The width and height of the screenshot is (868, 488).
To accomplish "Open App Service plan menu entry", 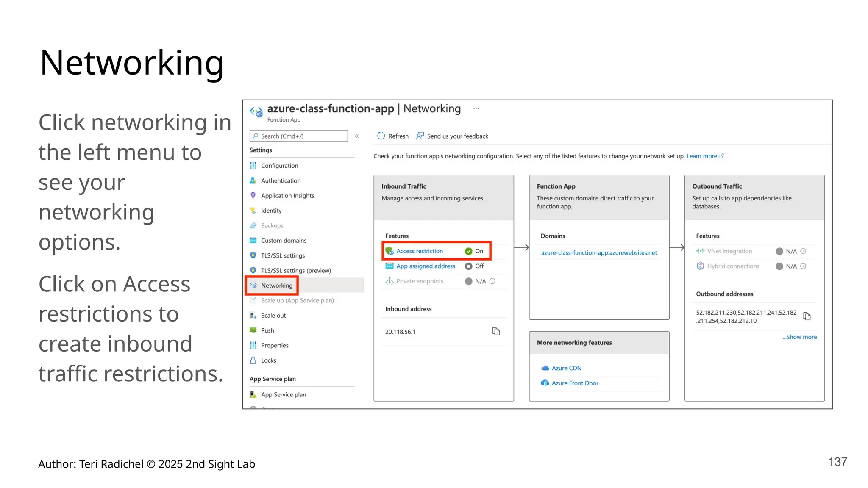I will pos(283,394).
